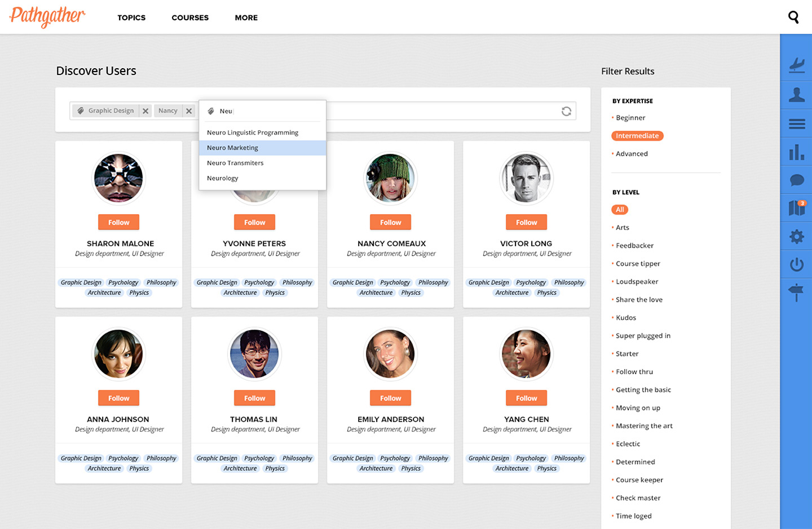Open the map icon with notification badge
Viewport: 812px width, 529px height.
(x=796, y=208)
